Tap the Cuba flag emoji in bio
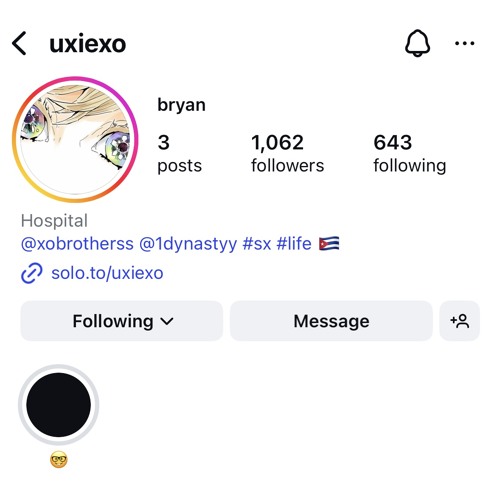Image resolution: width=500 pixels, height=500 pixels. click(x=329, y=244)
